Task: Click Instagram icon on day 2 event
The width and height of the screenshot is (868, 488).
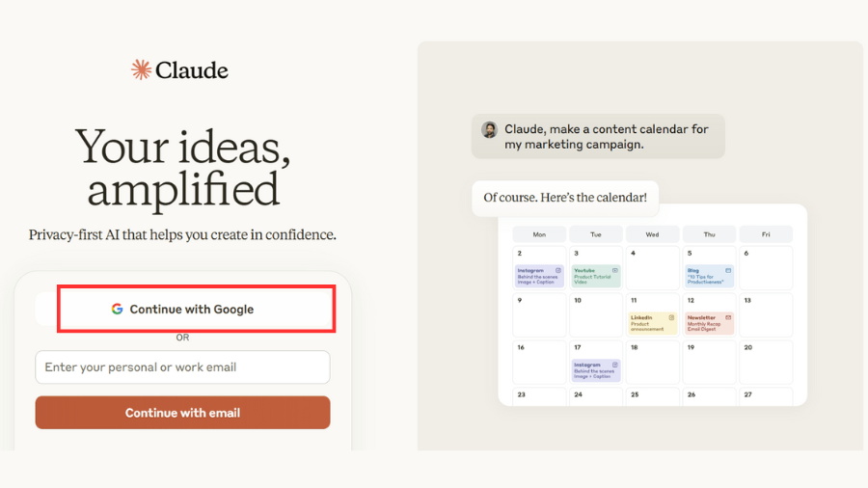Action: pos(559,270)
